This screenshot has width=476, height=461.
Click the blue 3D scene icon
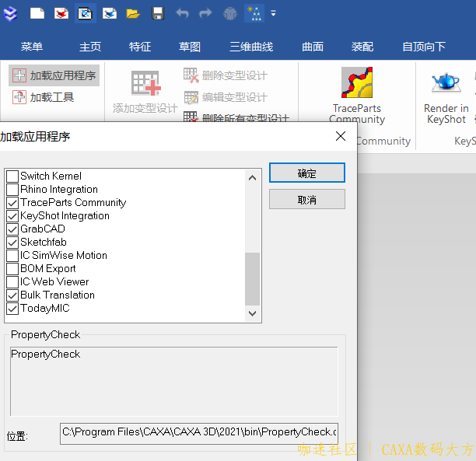[110, 14]
